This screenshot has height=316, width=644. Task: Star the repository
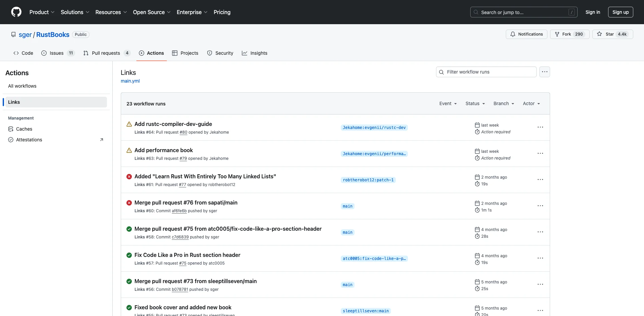pyautogui.click(x=612, y=34)
